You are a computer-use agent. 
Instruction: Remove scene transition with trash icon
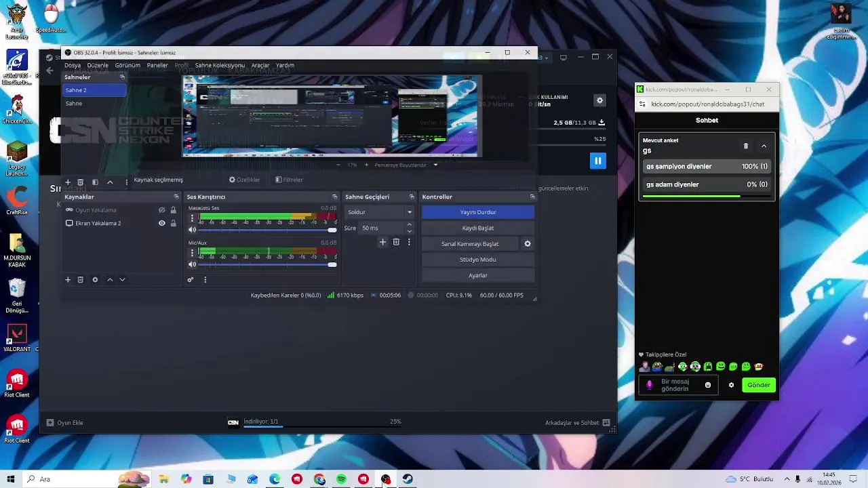tap(396, 242)
